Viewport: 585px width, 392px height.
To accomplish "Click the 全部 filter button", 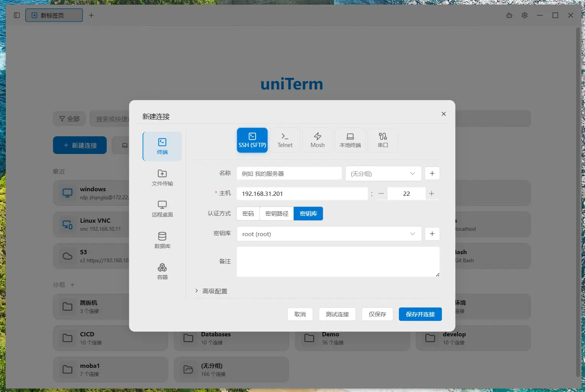I will tap(69, 119).
